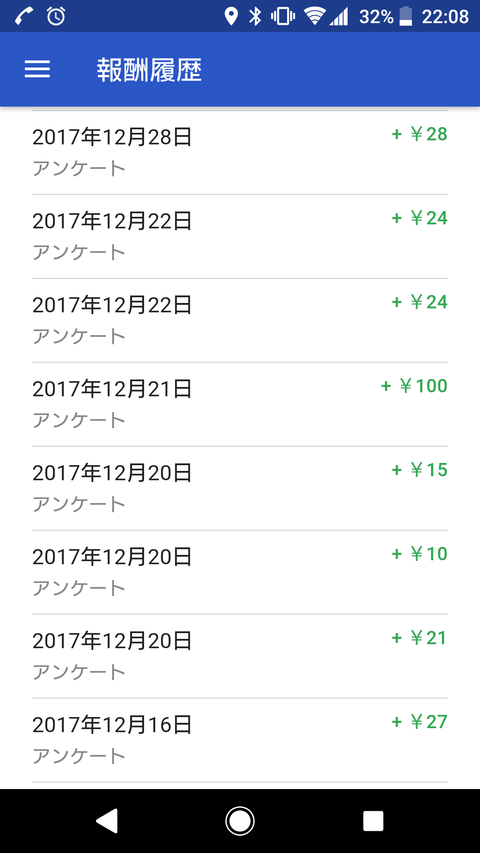480x853 pixels.
Task: Tap the alarm clock status icon
Action: pyautogui.click(x=56, y=17)
